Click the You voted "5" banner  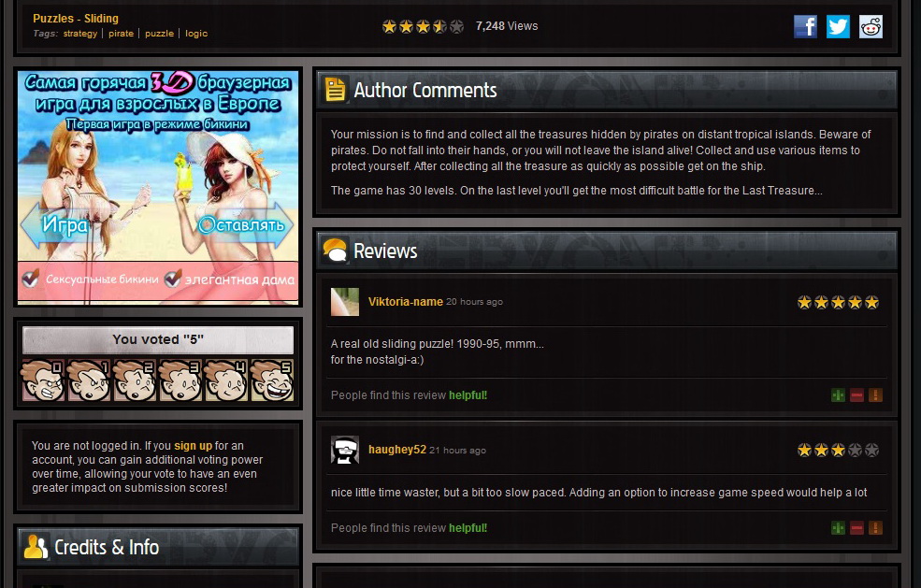(x=158, y=339)
